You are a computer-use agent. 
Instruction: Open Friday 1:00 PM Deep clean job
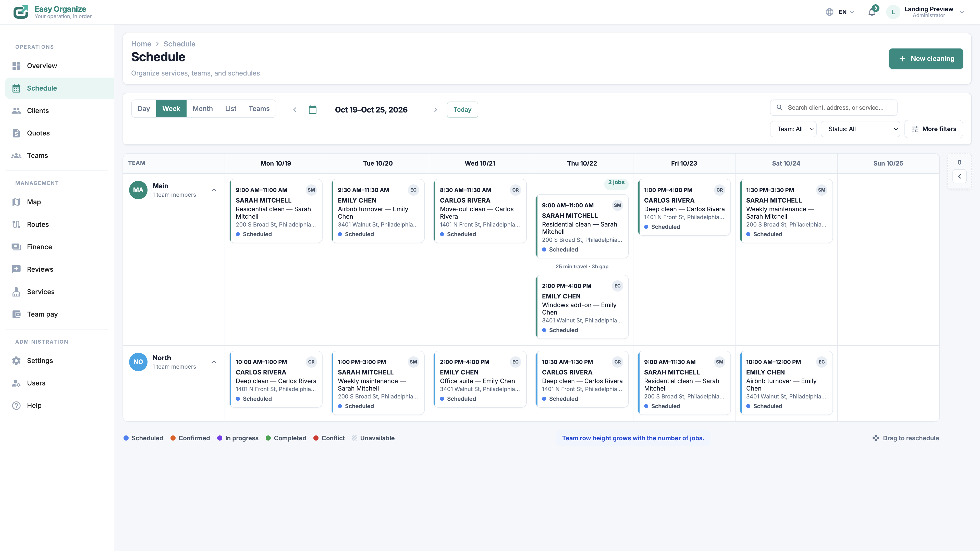[684, 207]
